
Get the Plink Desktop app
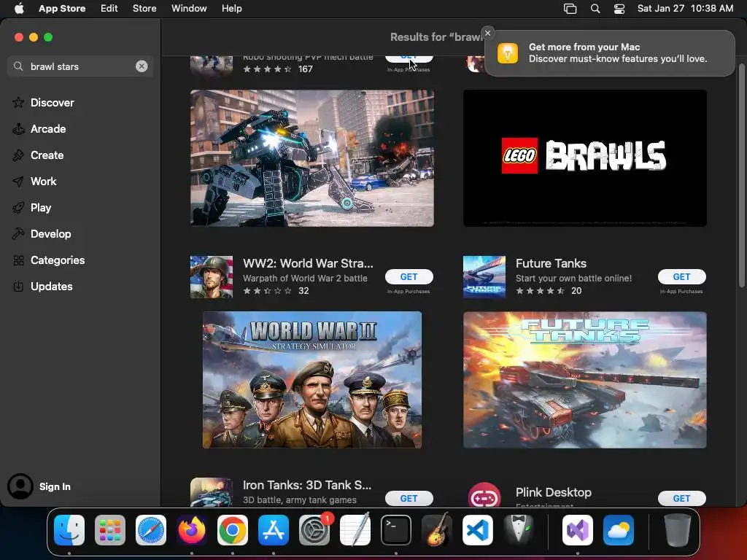pos(681,498)
